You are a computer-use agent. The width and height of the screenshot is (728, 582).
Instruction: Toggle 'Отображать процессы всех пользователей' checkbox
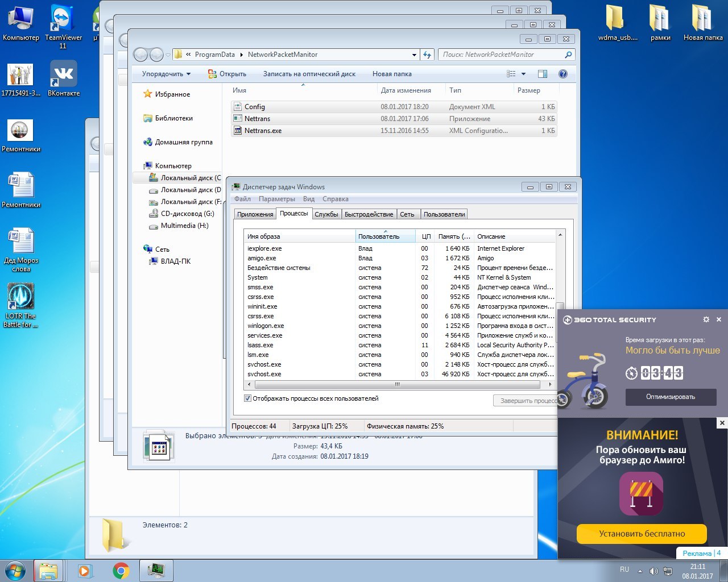(x=247, y=398)
